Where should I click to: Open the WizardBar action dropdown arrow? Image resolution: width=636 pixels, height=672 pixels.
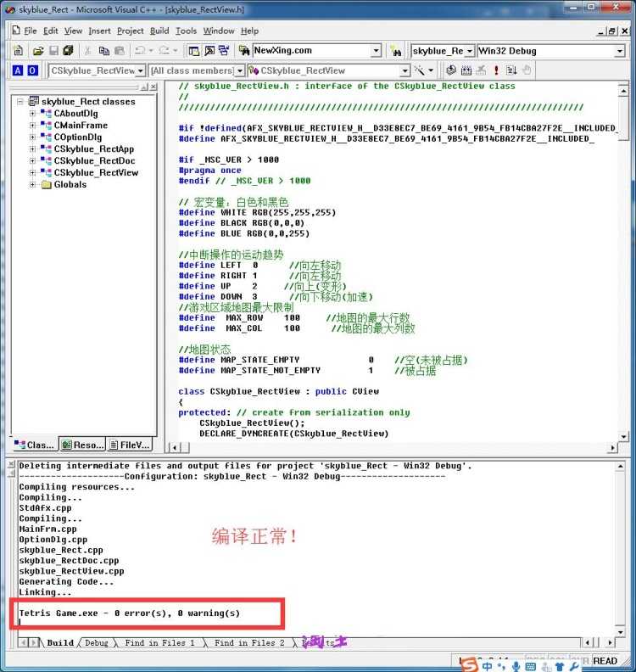click(431, 70)
